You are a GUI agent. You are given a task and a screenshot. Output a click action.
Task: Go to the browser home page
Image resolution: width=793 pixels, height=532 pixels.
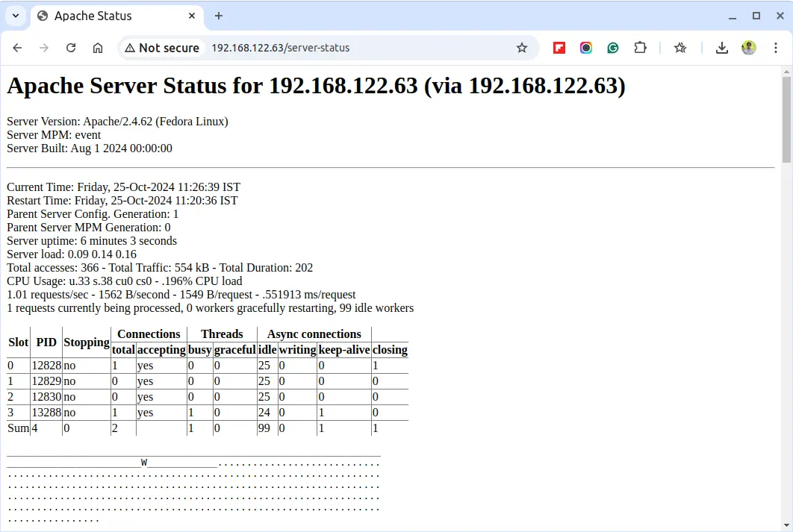coord(97,47)
